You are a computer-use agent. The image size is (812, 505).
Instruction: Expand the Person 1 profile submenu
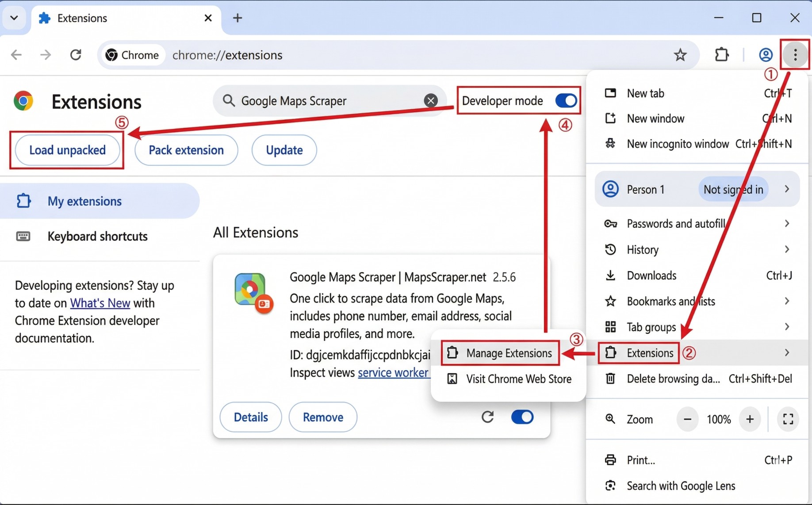tap(786, 189)
